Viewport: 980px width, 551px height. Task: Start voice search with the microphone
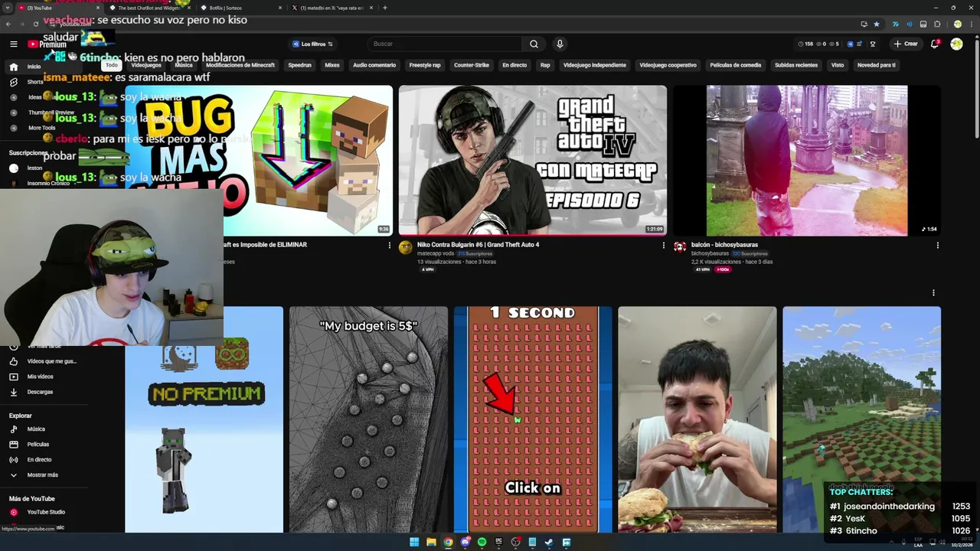pos(560,44)
